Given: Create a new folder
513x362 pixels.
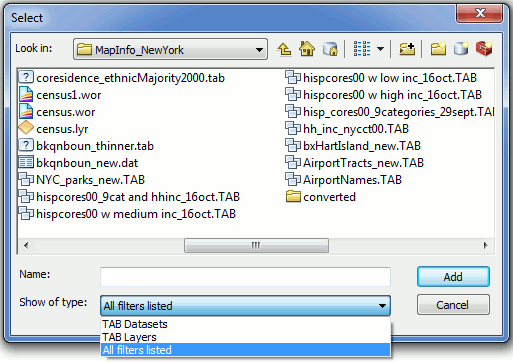Looking at the screenshot, I should (x=438, y=49).
